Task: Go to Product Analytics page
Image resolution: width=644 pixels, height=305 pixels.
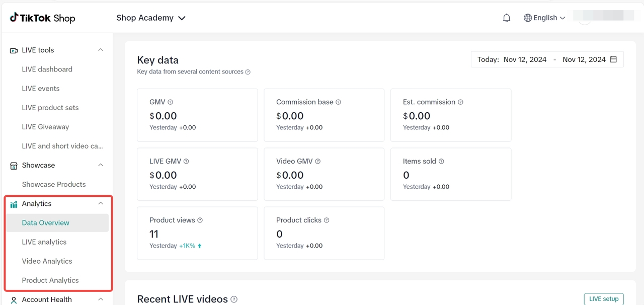Action: click(50, 280)
